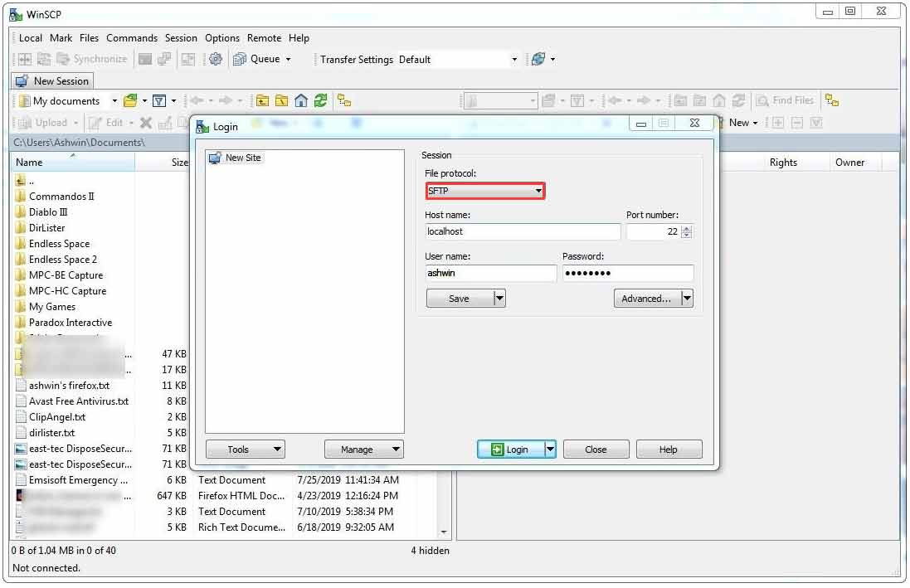Open the SFTP file protocol dropdown
This screenshot has width=910, height=588.
(x=485, y=191)
